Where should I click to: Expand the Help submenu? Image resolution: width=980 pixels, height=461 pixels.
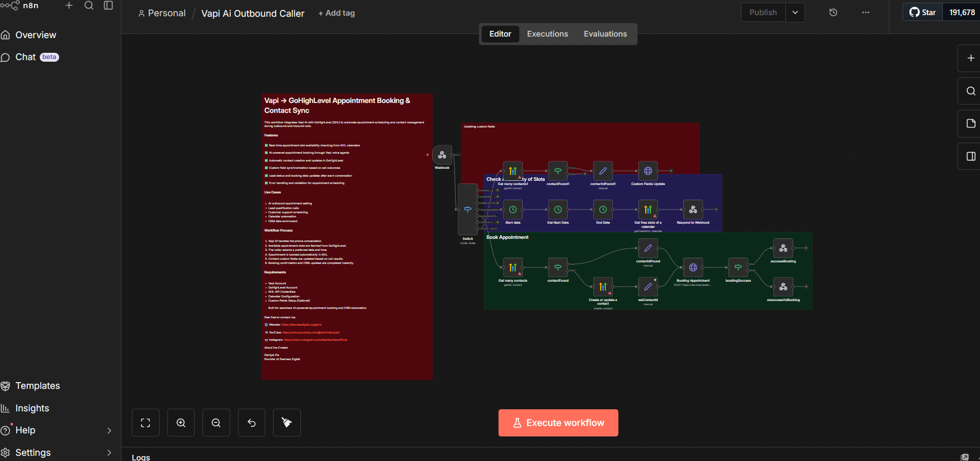[x=109, y=431]
